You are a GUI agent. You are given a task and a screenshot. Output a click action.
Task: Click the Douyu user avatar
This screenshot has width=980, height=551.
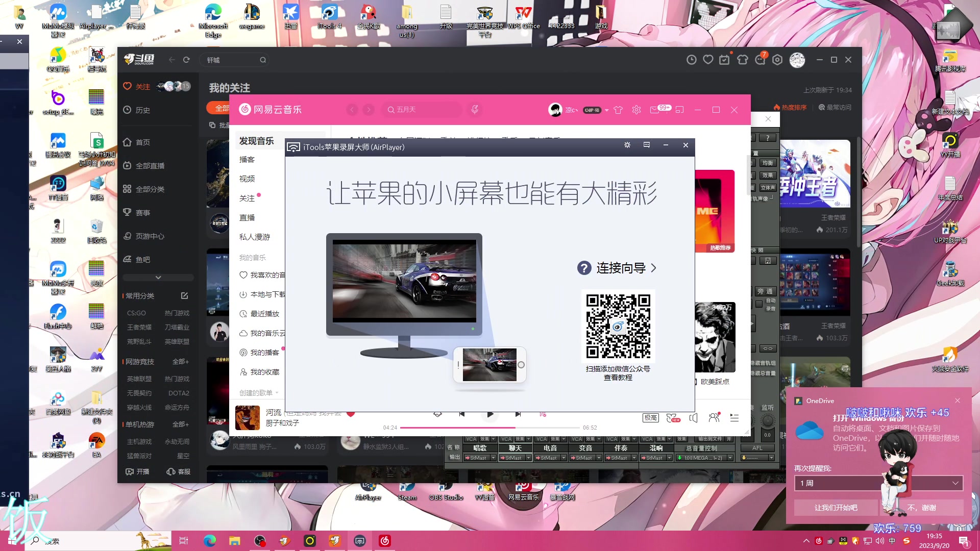click(x=797, y=60)
